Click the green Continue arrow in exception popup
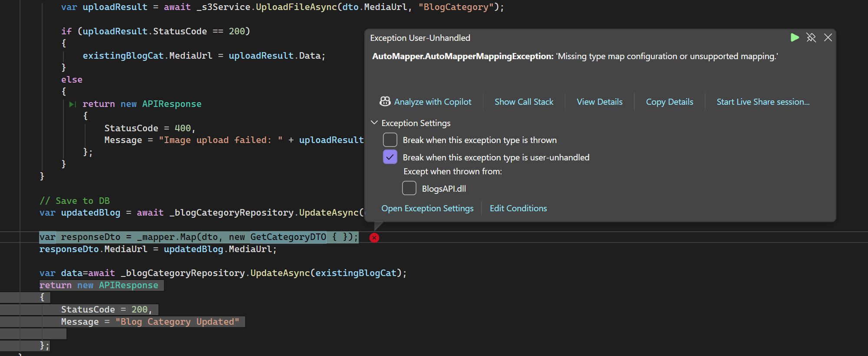868x356 pixels. (795, 38)
